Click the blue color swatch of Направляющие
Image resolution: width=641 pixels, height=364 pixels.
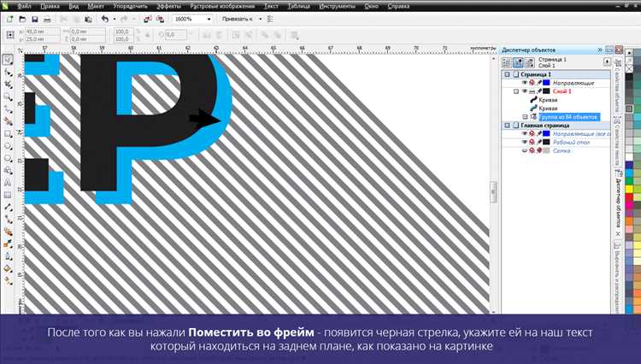pyautogui.click(x=546, y=83)
